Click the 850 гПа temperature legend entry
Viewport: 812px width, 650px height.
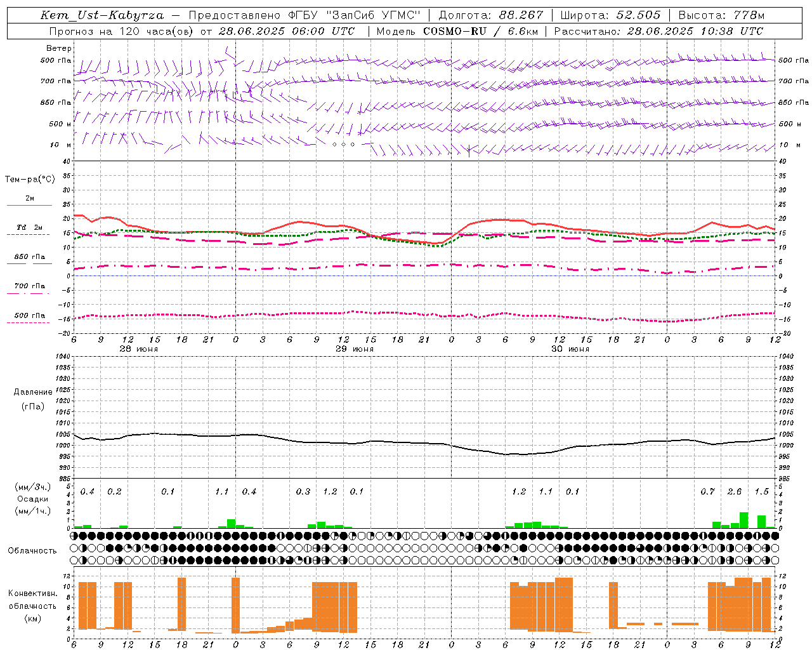pyautogui.click(x=29, y=256)
